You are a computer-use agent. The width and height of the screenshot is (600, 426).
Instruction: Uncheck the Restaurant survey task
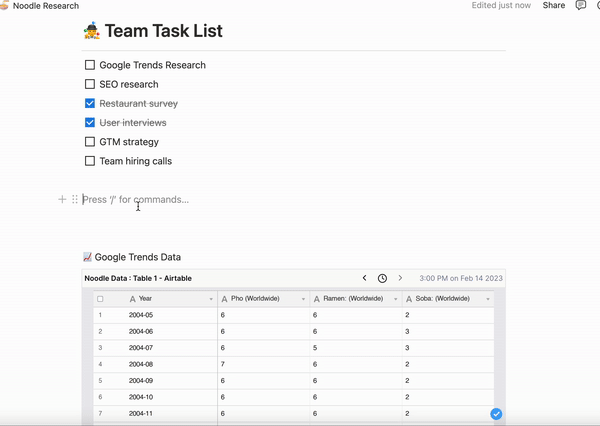click(90, 103)
